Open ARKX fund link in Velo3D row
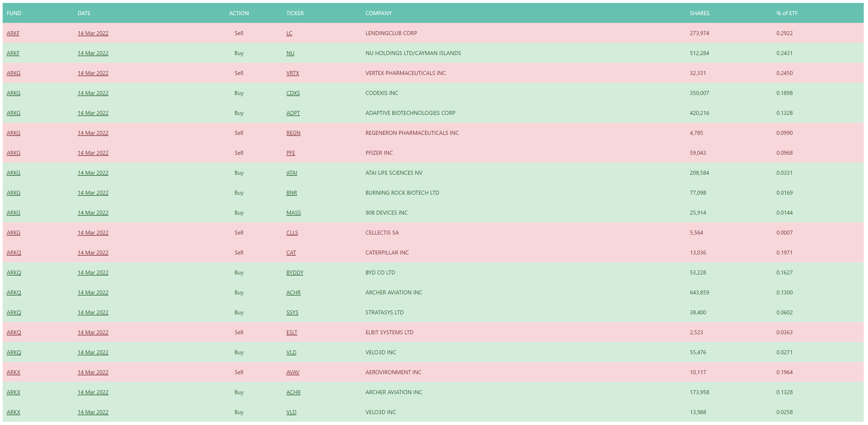Image resolution: width=868 pixels, height=425 pixels. coord(14,412)
